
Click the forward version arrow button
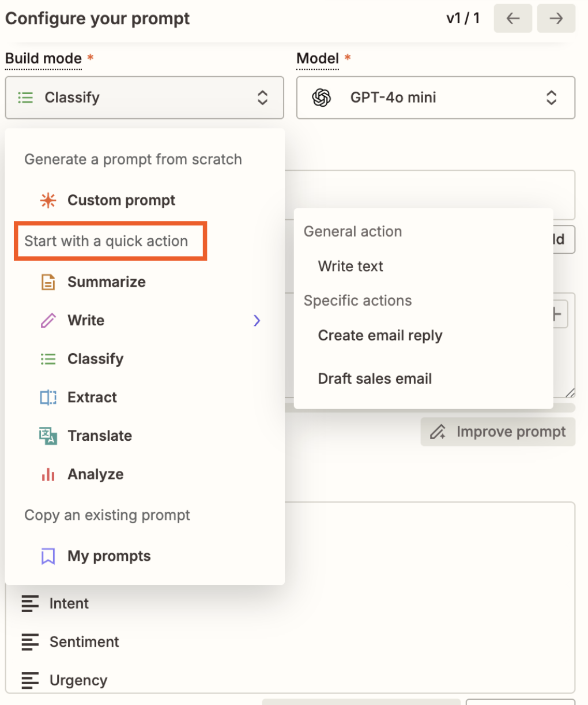(x=555, y=18)
